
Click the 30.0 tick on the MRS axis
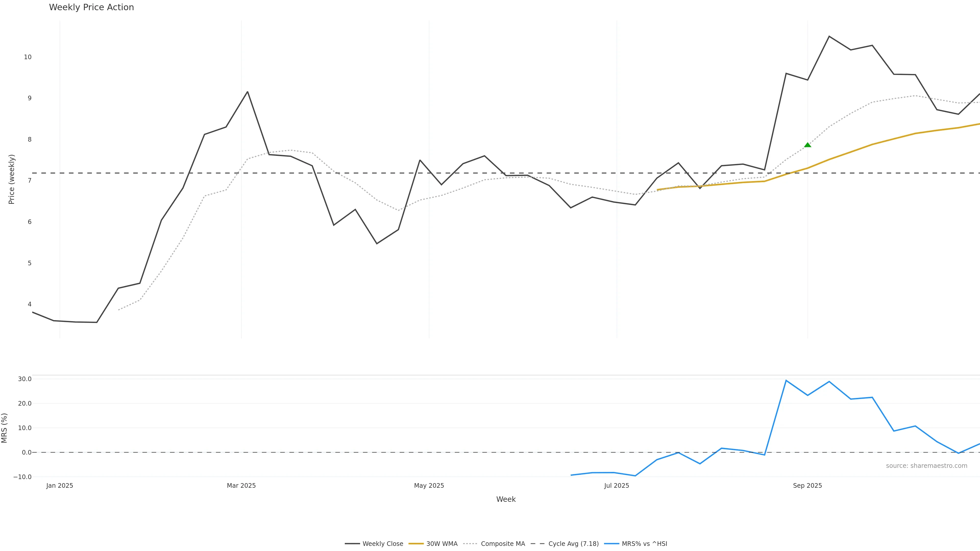[x=25, y=379]
